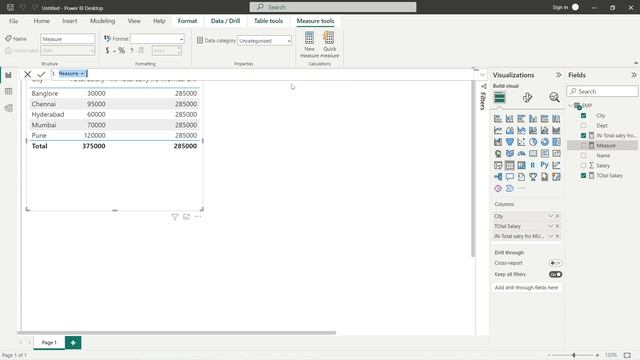Switch to the Home ribbon tab
The image size is (640, 360).
[41, 21]
